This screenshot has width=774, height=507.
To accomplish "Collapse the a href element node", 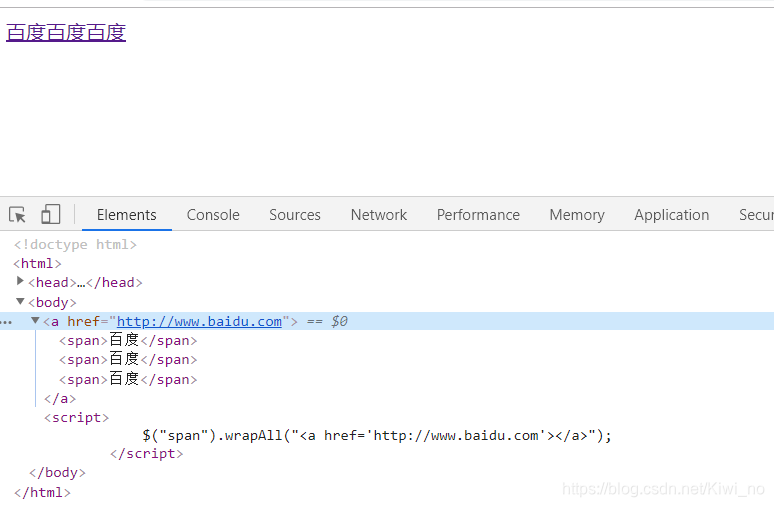I will 35,320.
